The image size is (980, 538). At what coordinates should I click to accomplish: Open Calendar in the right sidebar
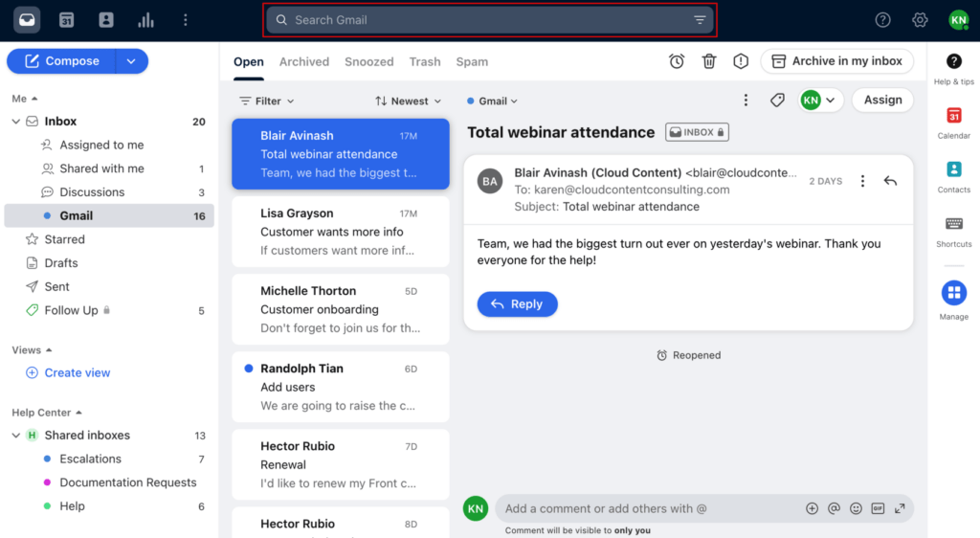(x=954, y=123)
